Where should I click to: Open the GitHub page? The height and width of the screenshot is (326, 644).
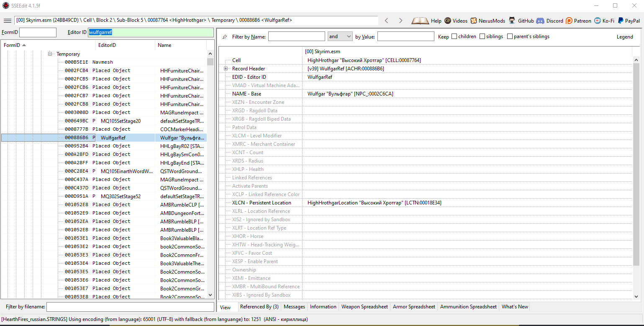tap(521, 21)
